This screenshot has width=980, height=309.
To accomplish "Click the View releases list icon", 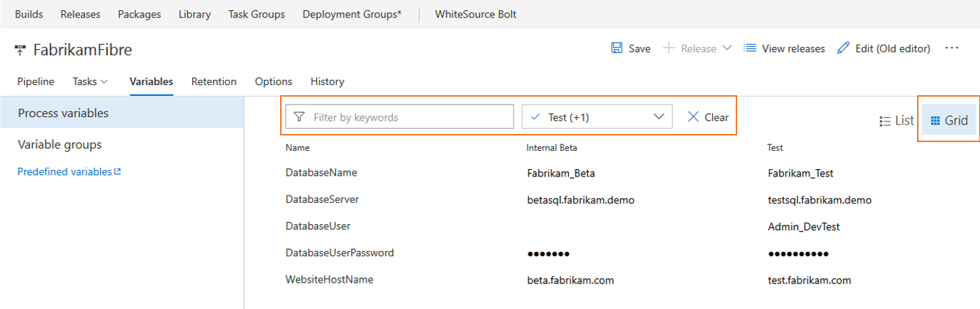I will 750,48.
